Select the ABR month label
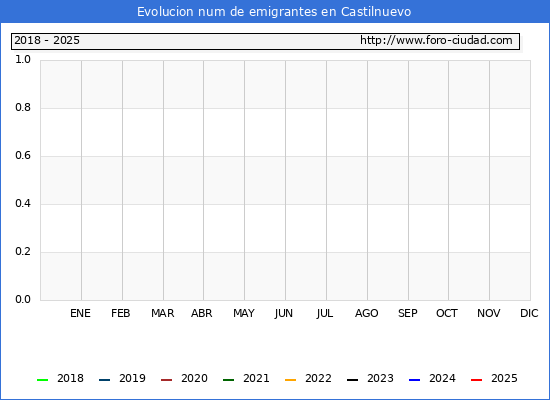This screenshot has width=550, height=400. point(202,313)
